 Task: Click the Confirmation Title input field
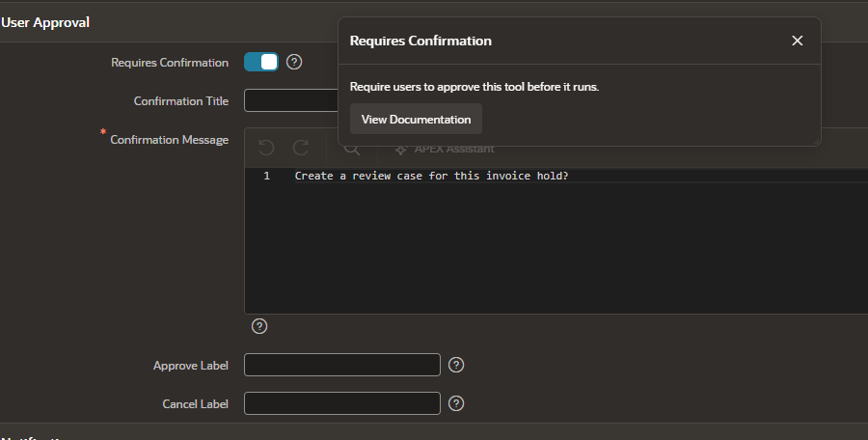[291, 100]
